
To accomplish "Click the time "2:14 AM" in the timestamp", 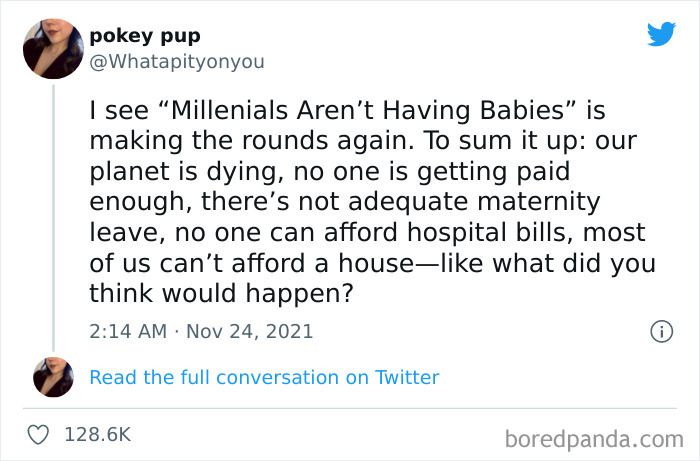I will (127, 331).
